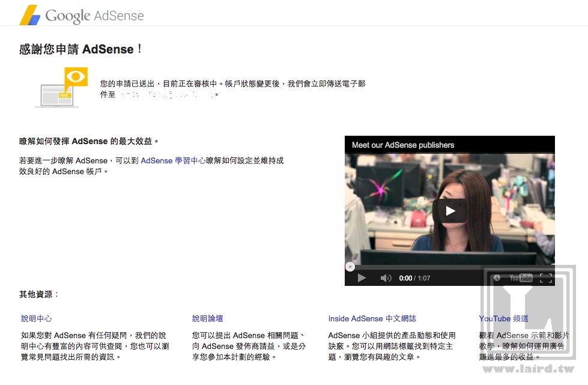Image resolution: width=588 pixels, height=385 pixels.
Task: Click the video time display 0:00 / 1:07
Action: point(414,278)
